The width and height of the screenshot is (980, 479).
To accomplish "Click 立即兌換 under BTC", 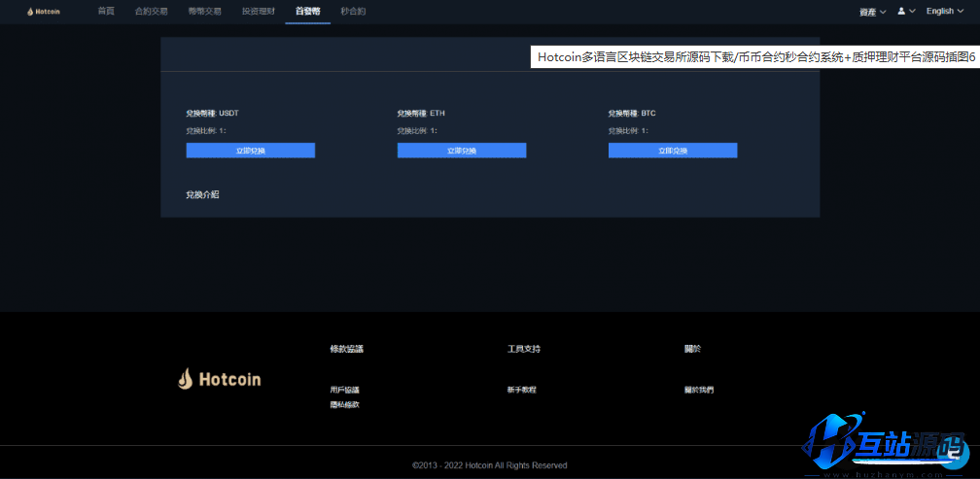I will pos(673,151).
